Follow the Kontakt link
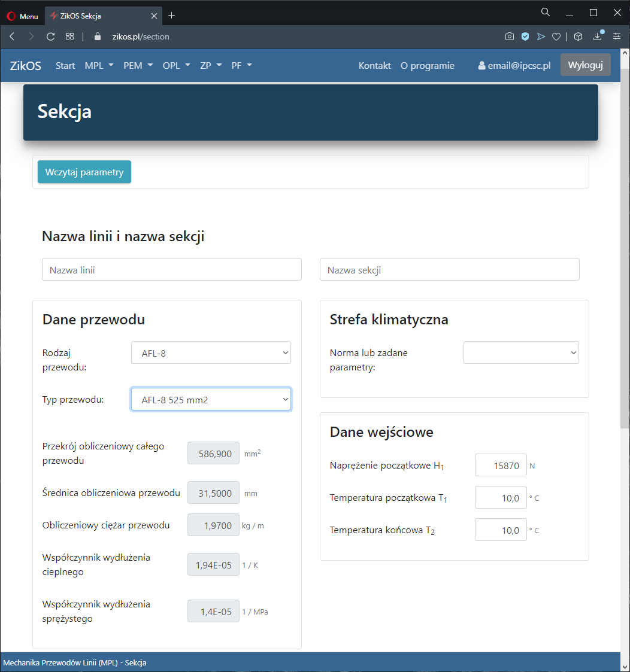 pos(374,65)
